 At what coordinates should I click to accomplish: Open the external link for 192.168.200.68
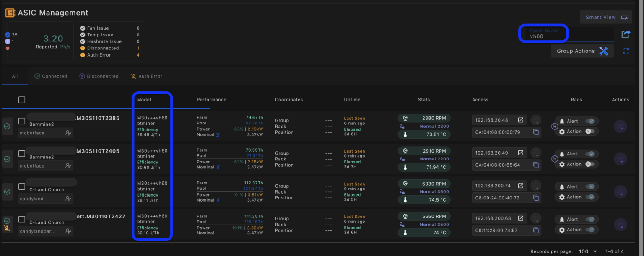[x=520, y=218]
